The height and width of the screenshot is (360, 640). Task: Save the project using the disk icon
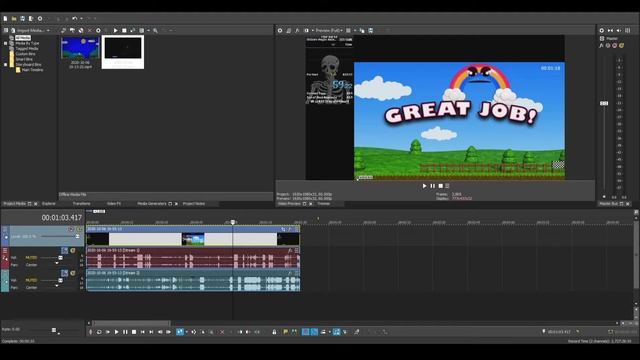point(22,18)
